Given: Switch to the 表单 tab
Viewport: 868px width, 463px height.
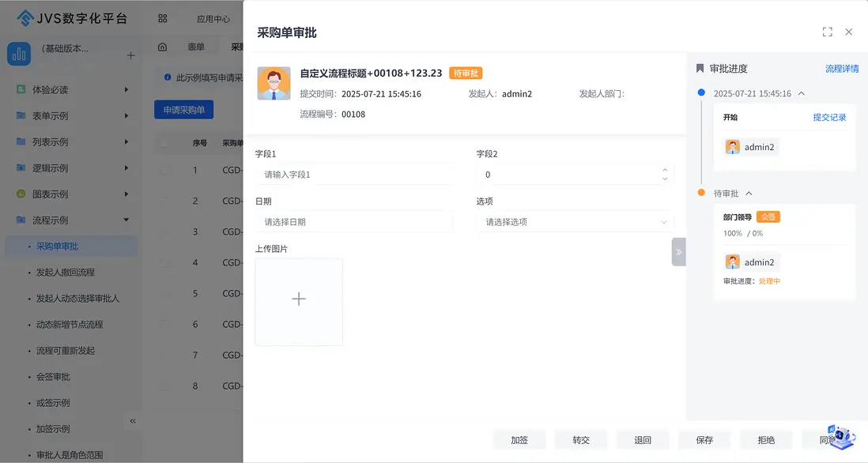Looking at the screenshot, I should pos(196,47).
